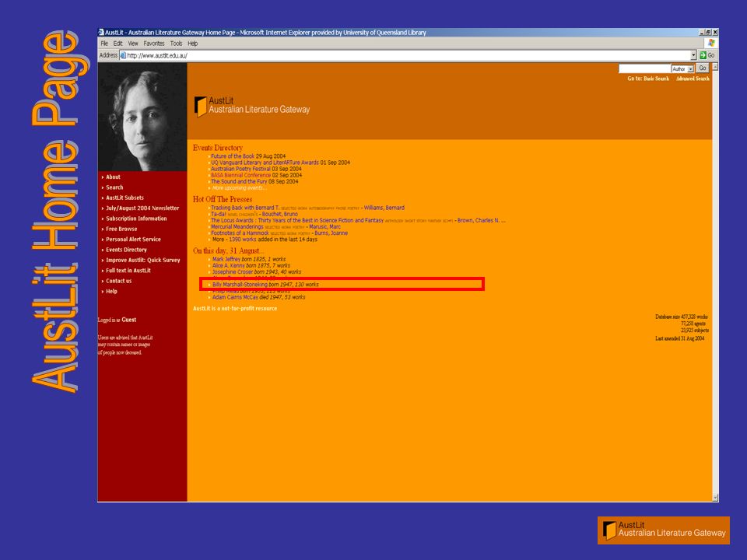The width and height of the screenshot is (747, 560).
Task: Click the Internet Explorer title bar icon
Action: click(101, 33)
